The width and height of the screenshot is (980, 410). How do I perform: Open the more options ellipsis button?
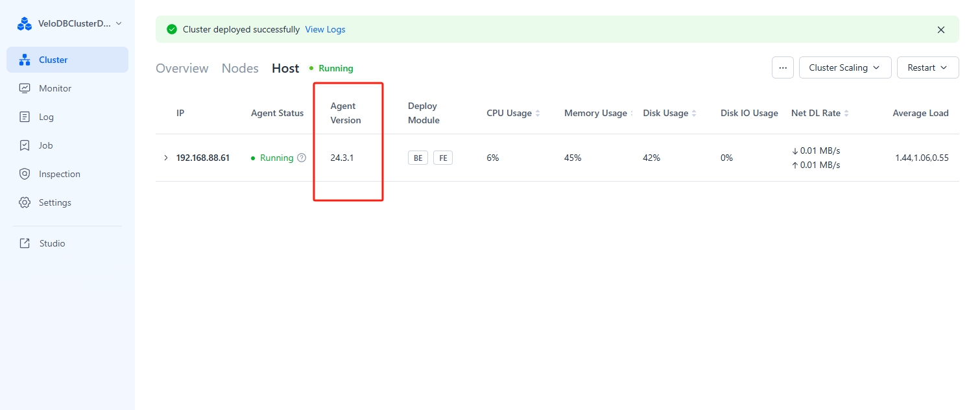(783, 67)
